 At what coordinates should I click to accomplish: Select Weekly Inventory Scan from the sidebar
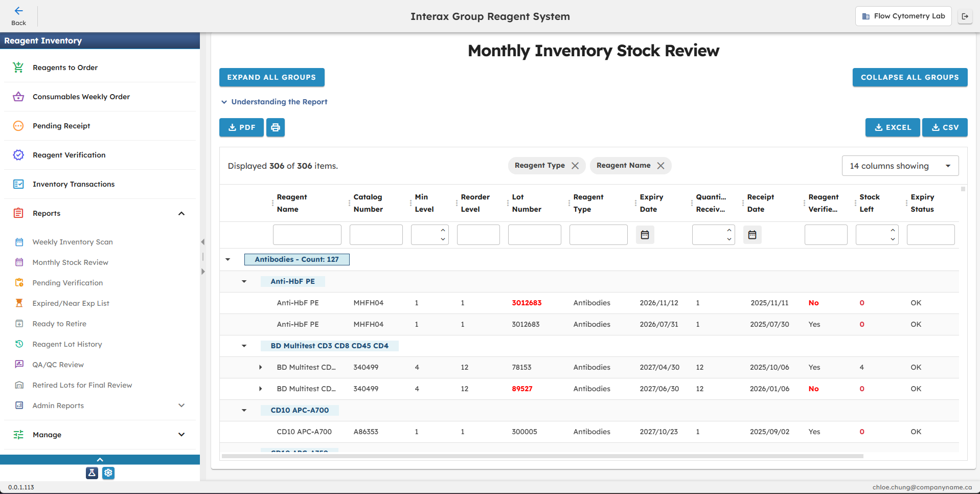[x=72, y=241]
